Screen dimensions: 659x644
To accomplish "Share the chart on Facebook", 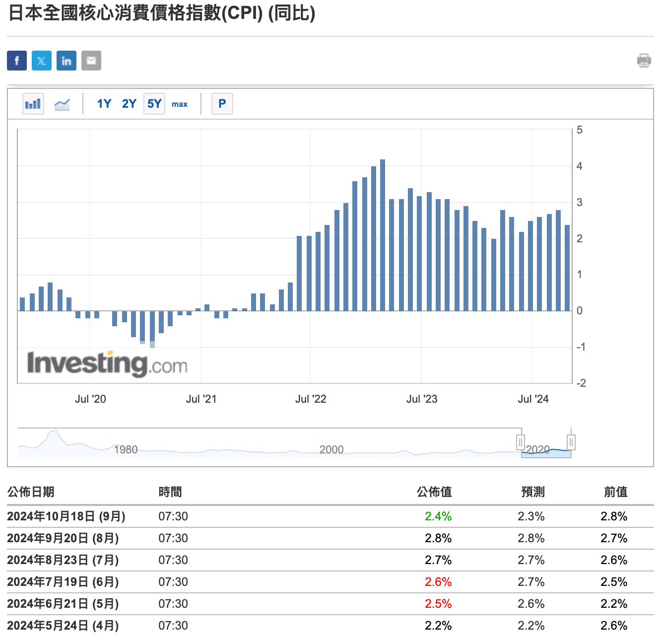I will pos(17,61).
